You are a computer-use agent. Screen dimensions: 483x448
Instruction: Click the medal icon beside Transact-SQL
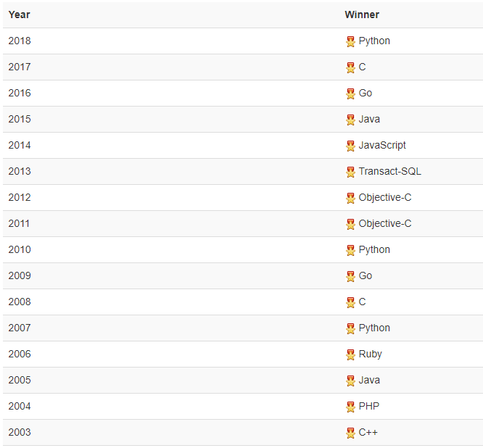[350, 172]
